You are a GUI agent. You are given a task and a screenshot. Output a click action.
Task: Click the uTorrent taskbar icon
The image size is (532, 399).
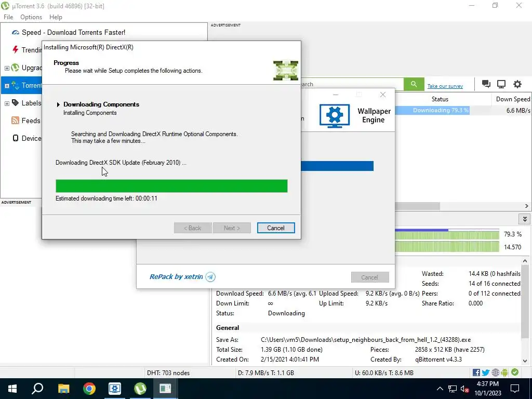pos(140,389)
